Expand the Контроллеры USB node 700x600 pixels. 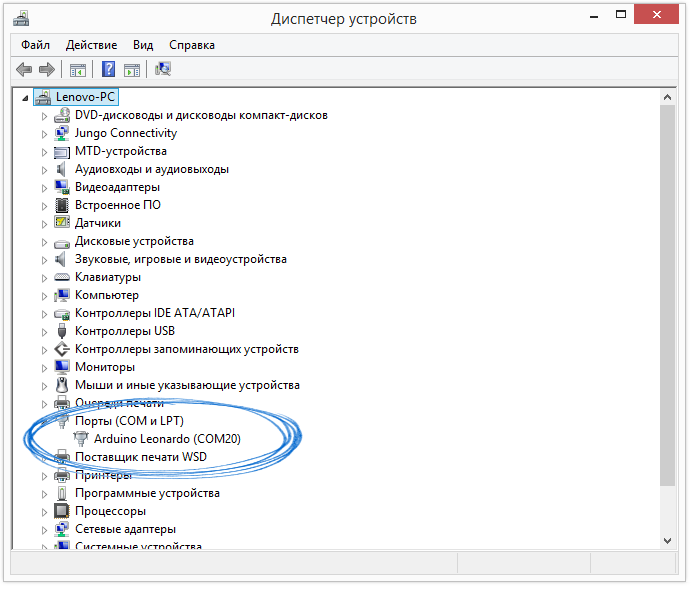pyautogui.click(x=44, y=331)
